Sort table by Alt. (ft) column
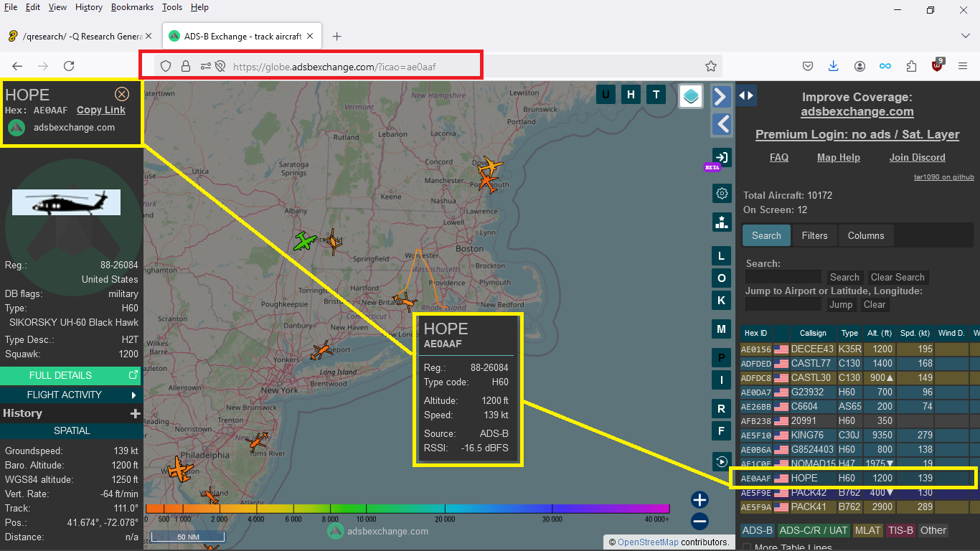980x551 pixels. [x=879, y=333]
